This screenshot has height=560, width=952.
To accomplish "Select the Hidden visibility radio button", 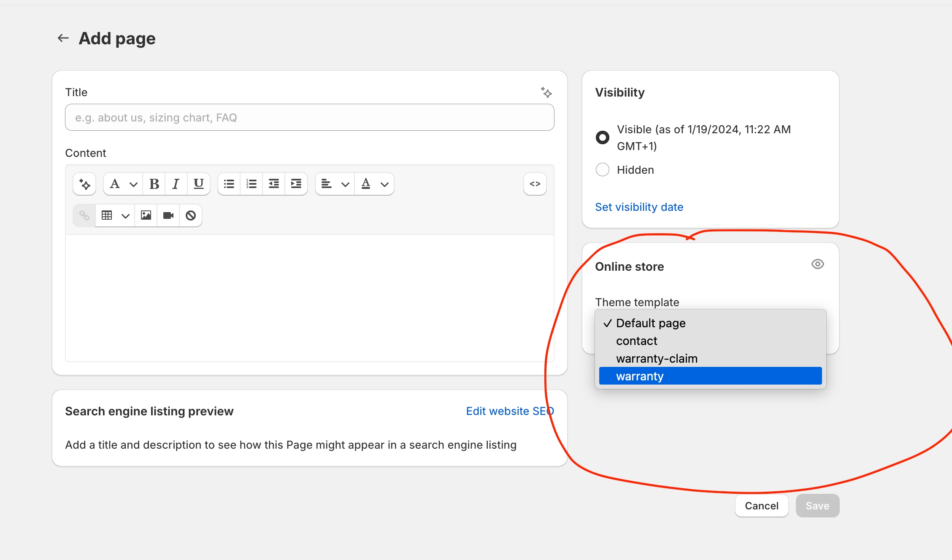I will [x=603, y=170].
